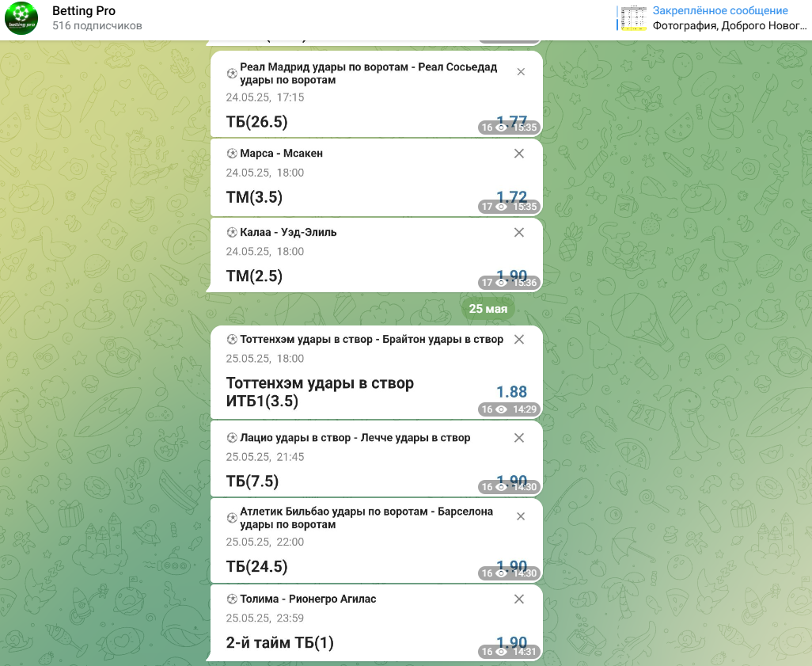Select Тоттенхэм удары в створ ИТБ1(3.5) bet
Image resolution: width=812 pixels, height=666 pixels.
320,392
